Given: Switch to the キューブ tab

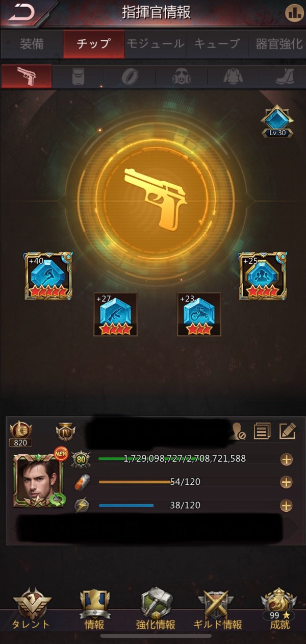Looking at the screenshot, I should coord(217,44).
